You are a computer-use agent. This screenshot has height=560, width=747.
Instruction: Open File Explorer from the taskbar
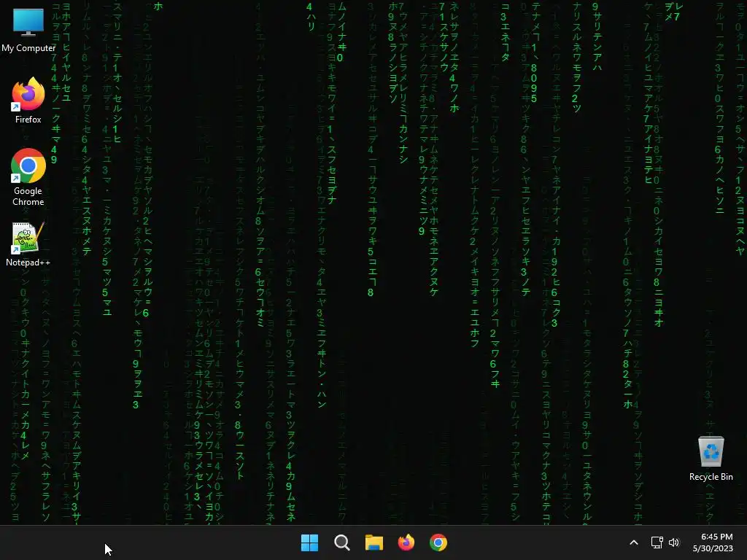pos(374,542)
